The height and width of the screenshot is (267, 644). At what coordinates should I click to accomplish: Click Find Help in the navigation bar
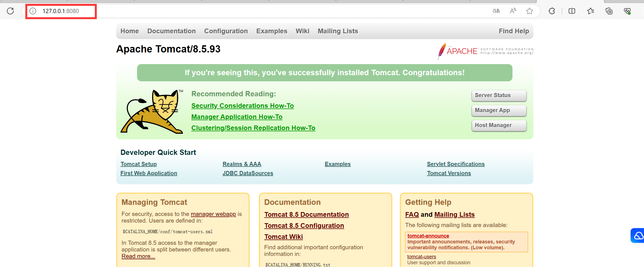514,31
